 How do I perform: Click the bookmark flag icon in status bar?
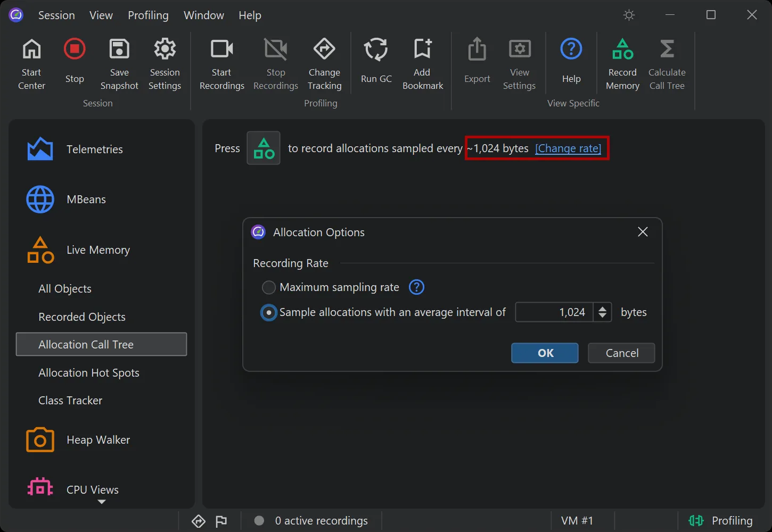click(221, 521)
